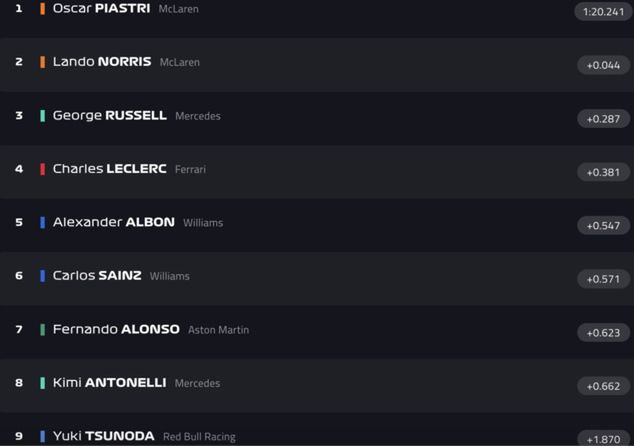Open Lando Norris driver entry
The height and width of the screenshot is (446, 634).
click(102, 62)
